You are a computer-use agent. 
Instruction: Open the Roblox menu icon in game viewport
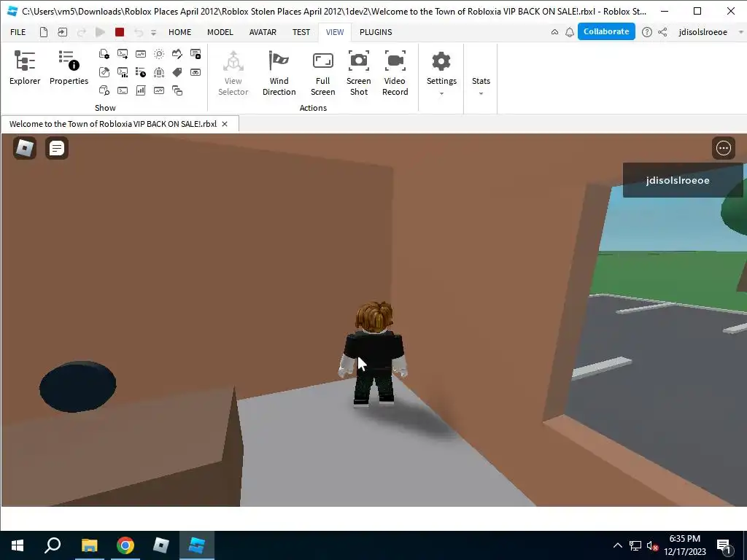pyautogui.click(x=25, y=148)
